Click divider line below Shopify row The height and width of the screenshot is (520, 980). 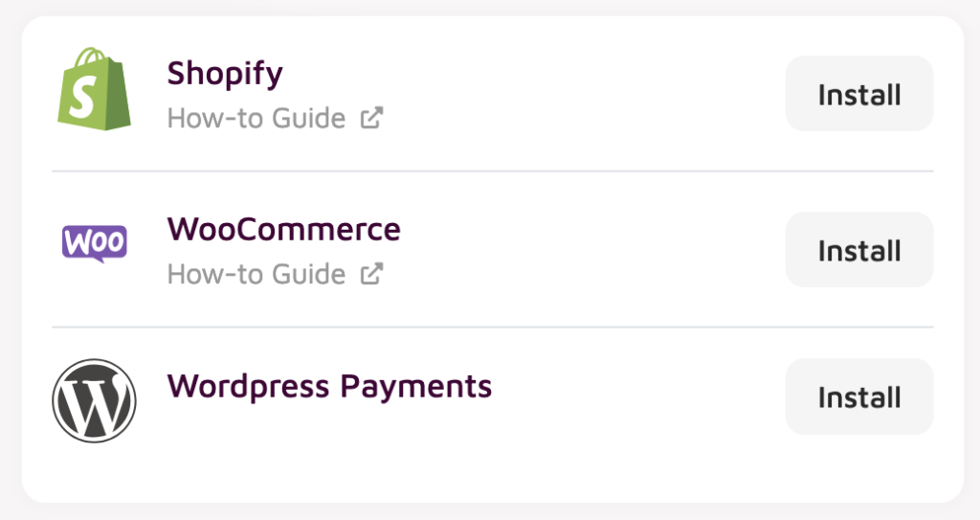tap(493, 170)
